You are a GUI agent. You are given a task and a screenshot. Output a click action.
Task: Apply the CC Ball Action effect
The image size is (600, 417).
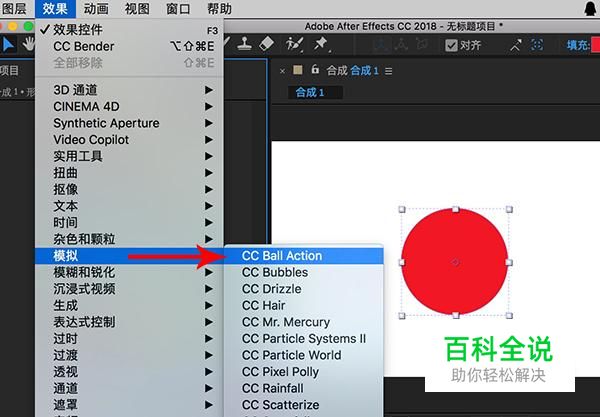[x=303, y=256]
